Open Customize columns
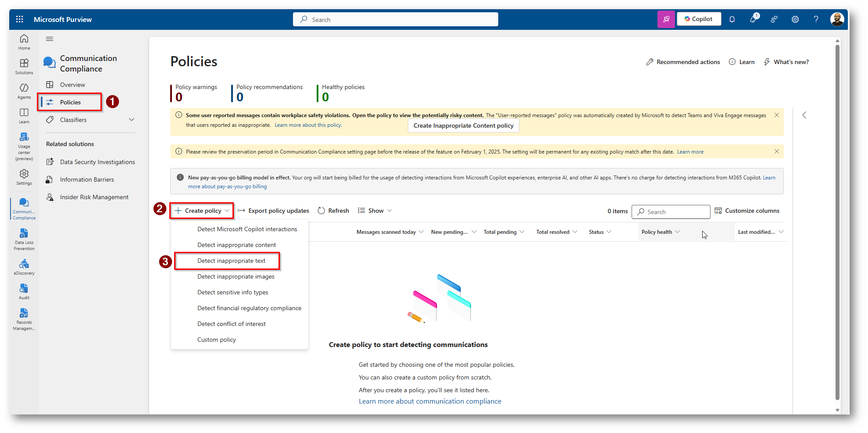This screenshot has width=868, height=433. (x=747, y=211)
